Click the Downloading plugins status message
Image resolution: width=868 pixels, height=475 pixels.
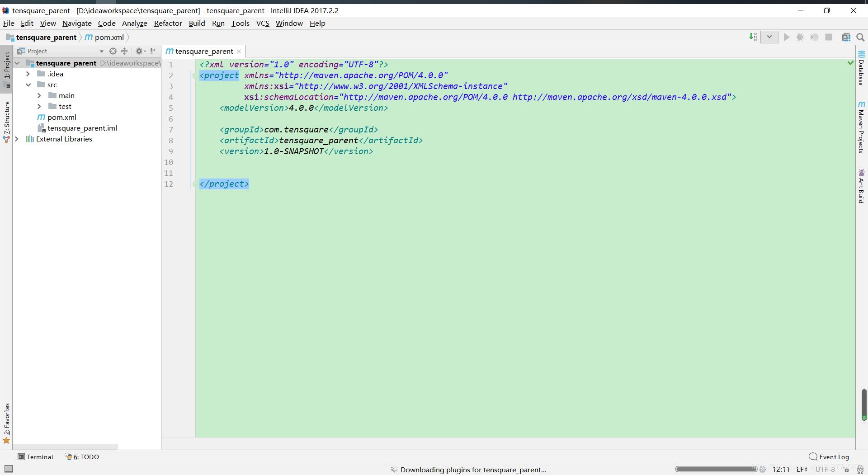pyautogui.click(x=473, y=470)
